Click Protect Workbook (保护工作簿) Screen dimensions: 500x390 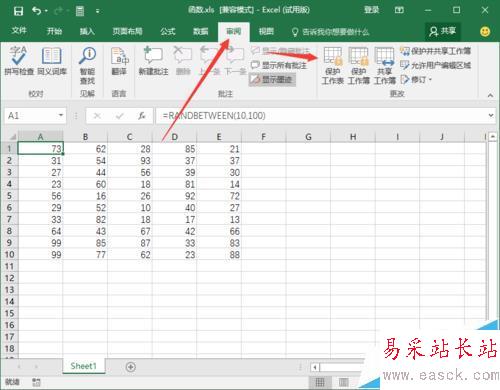(359, 65)
